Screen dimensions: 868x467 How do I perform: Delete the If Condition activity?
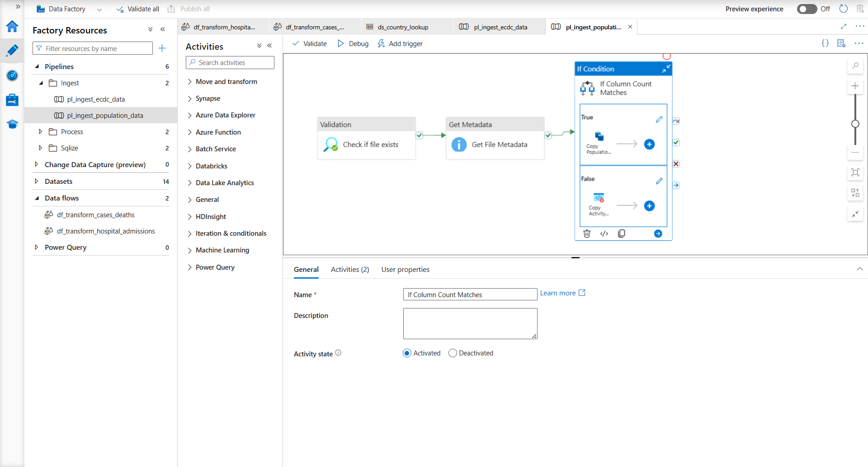pos(587,233)
